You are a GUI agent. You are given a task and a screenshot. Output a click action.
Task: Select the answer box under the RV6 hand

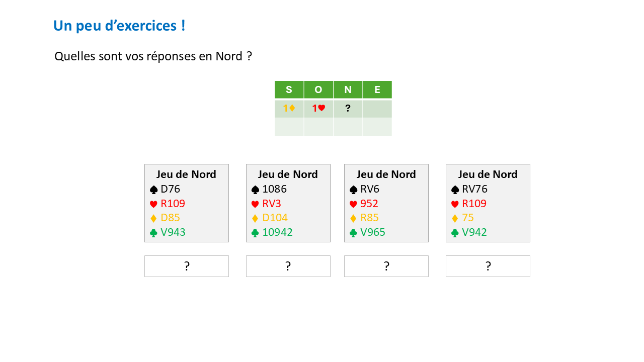pos(386,266)
